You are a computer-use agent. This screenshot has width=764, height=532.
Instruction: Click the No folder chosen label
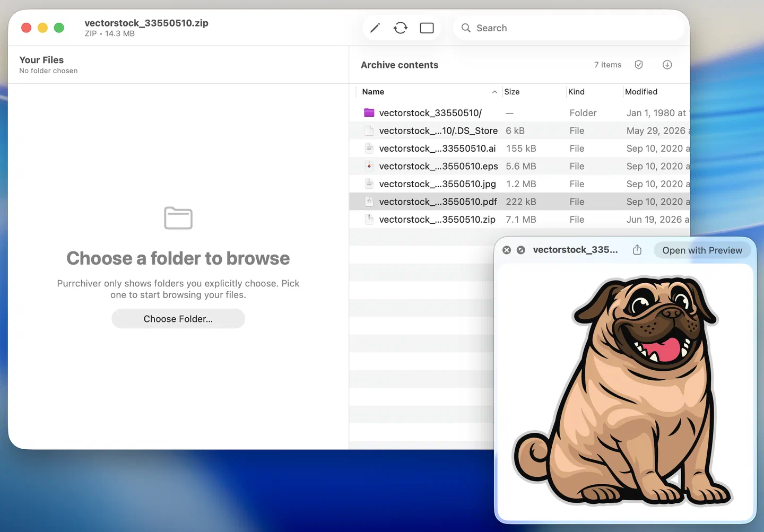(48, 71)
